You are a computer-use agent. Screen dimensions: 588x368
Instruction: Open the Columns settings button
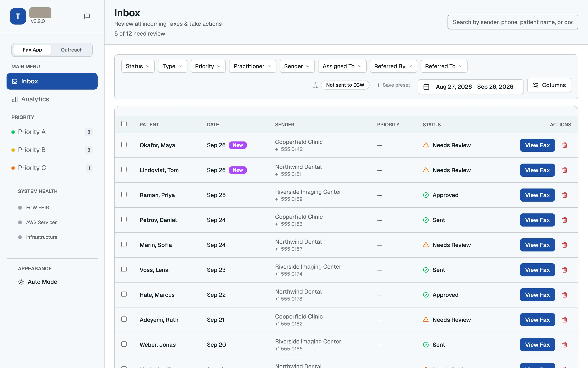point(549,85)
